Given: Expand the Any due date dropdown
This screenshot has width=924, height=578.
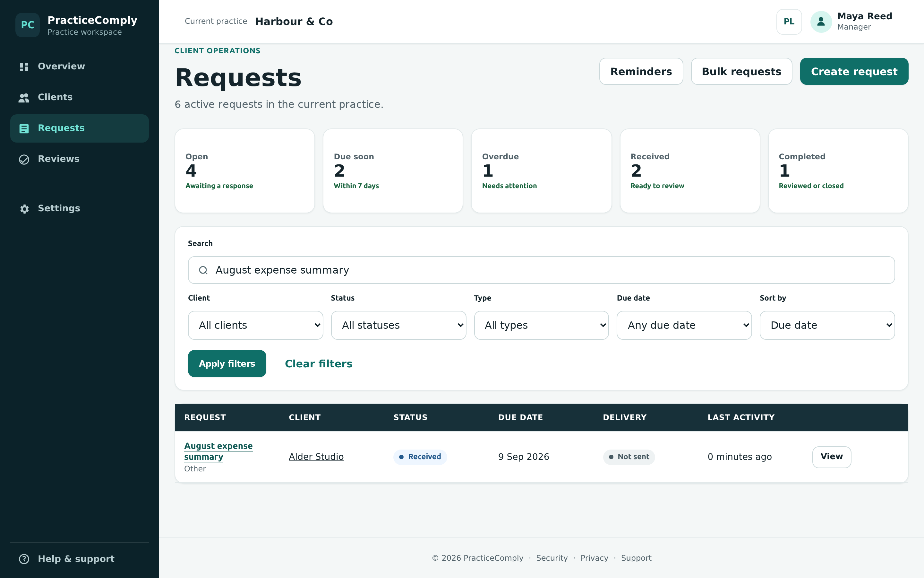Looking at the screenshot, I should [x=684, y=325].
